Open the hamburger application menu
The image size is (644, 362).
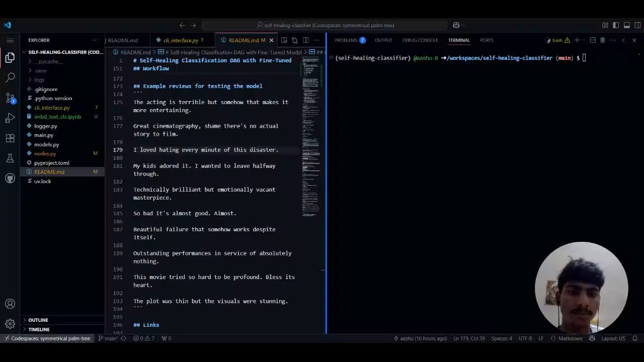click(x=10, y=40)
